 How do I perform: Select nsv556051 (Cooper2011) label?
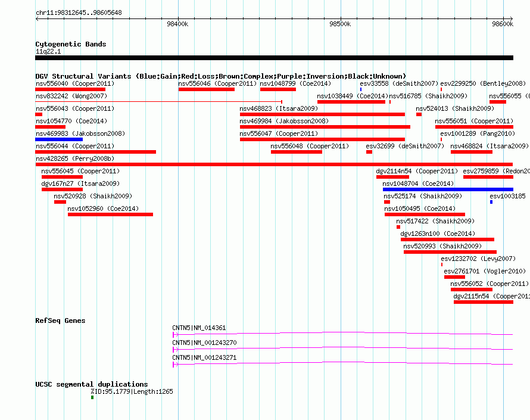474,121
